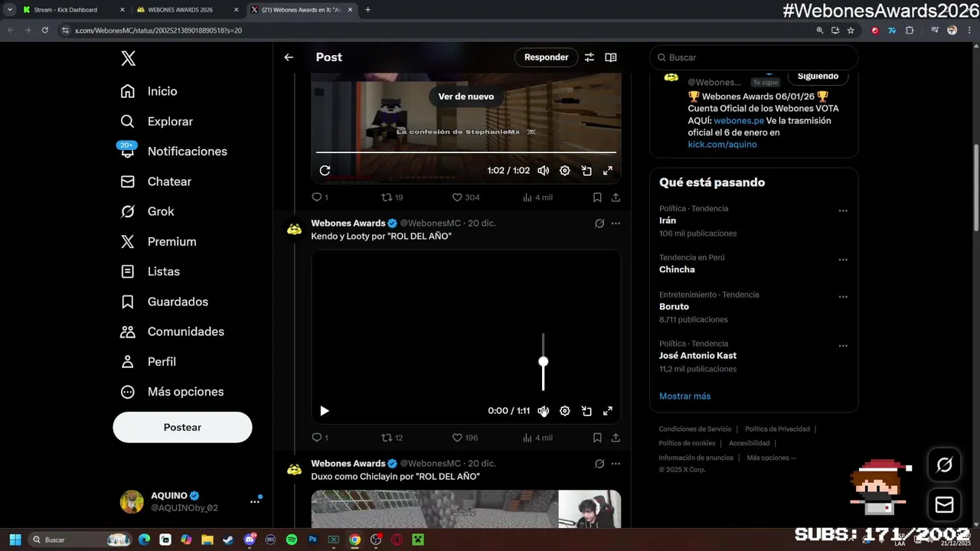
Task: Open Inicio from the sidebar
Action: [x=149, y=91]
